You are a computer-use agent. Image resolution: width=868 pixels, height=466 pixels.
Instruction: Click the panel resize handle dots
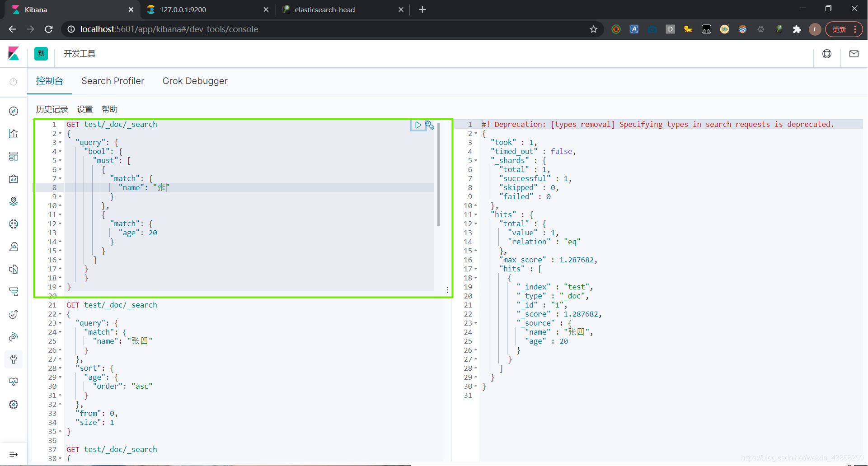[x=447, y=290]
